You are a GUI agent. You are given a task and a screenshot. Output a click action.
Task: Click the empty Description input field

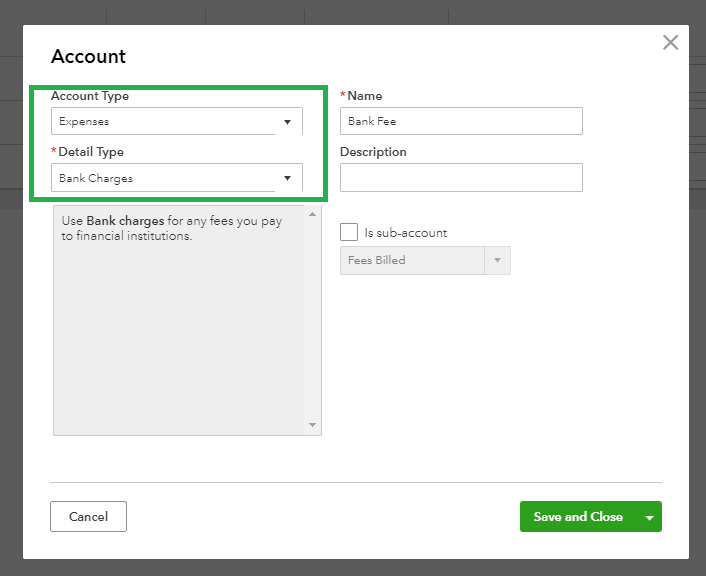[461, 178]
